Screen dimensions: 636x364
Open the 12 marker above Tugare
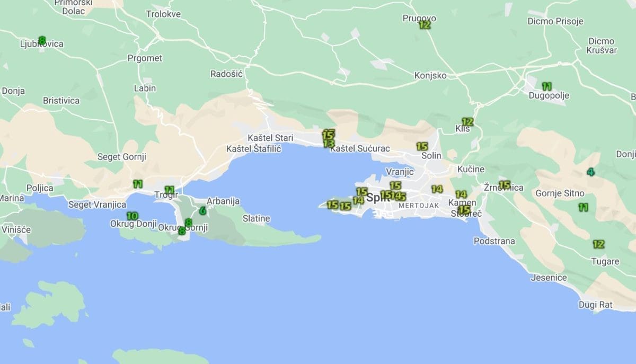pyautogui.click(x=598, y=244)
